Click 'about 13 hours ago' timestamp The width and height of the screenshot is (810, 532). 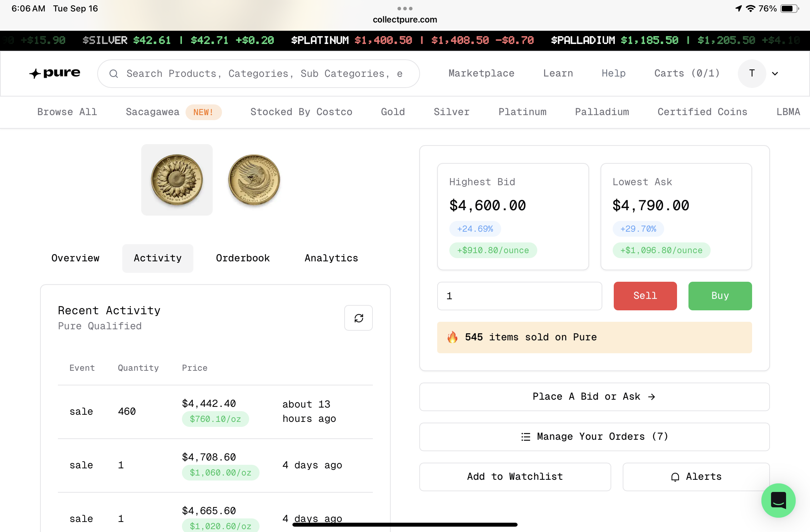point(309,412)
